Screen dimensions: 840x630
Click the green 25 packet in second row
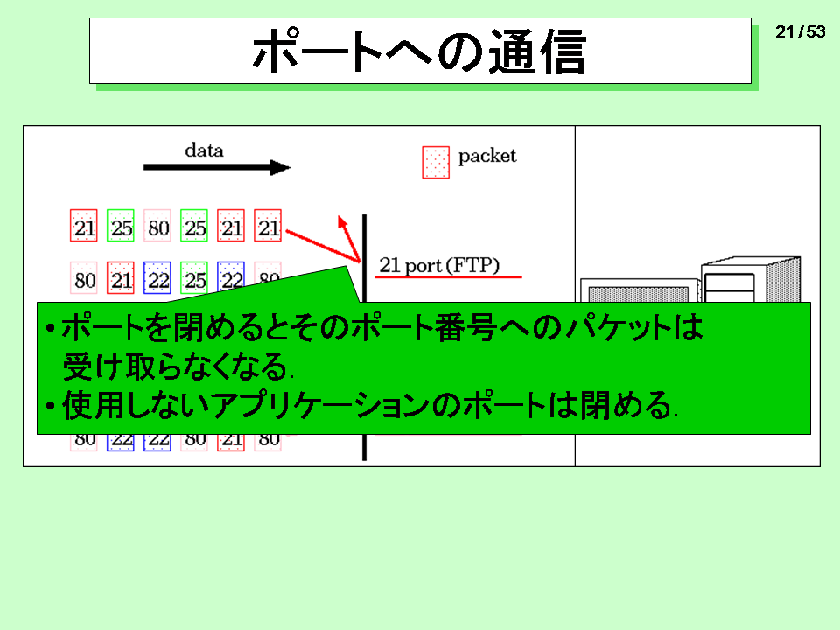pyautogui.click(x=194, y=277)
